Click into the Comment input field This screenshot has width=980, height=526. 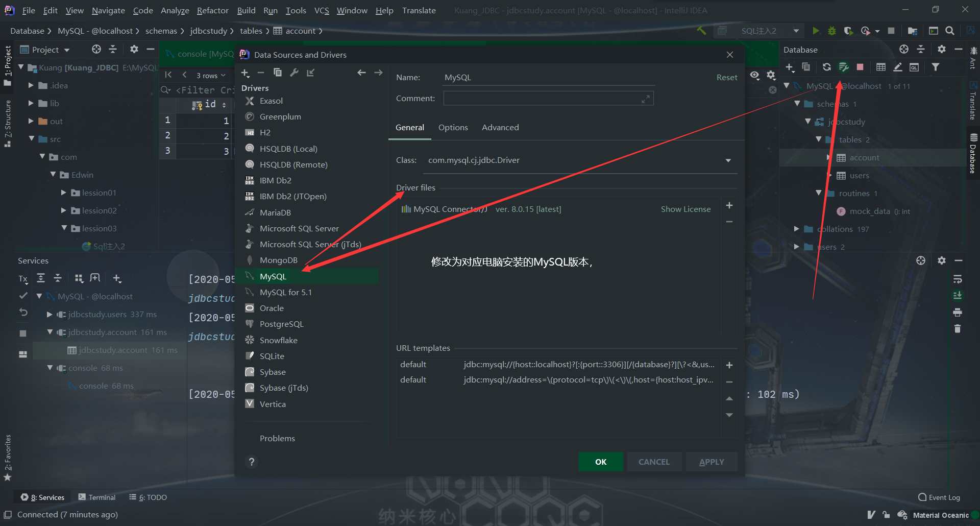pos(549,99)
